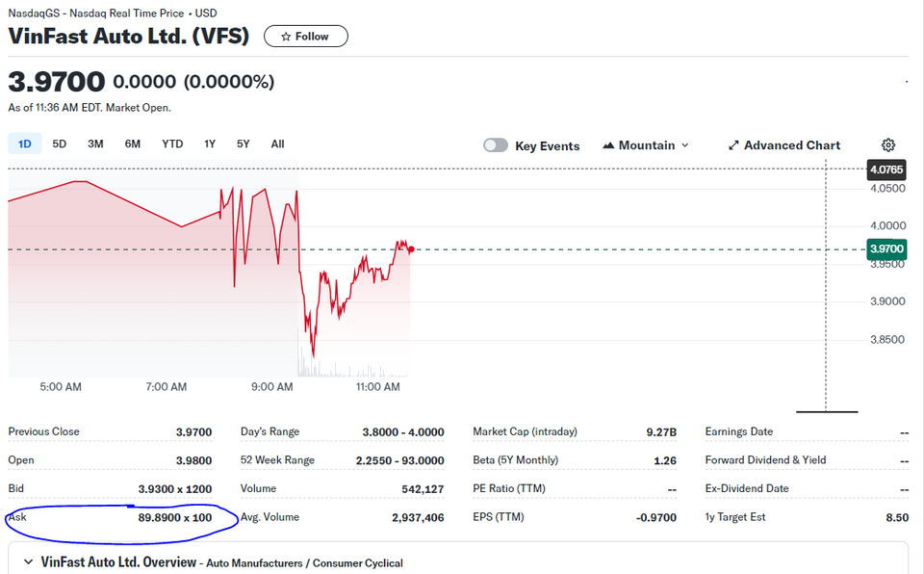This screenshot has width=924, height=574.
Task: Select the 1D time range tab
Action: (x=25, y=143)
